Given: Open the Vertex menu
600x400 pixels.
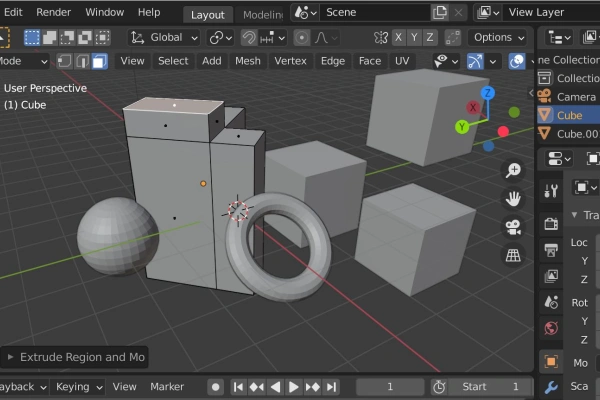Looking at the screenshot, I should click(290, 61).
